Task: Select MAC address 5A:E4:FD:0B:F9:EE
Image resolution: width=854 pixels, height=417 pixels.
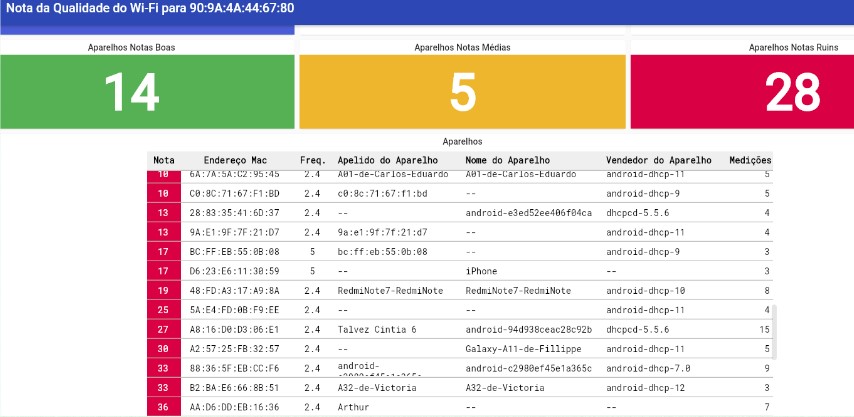Action: (x=234, y=310)
